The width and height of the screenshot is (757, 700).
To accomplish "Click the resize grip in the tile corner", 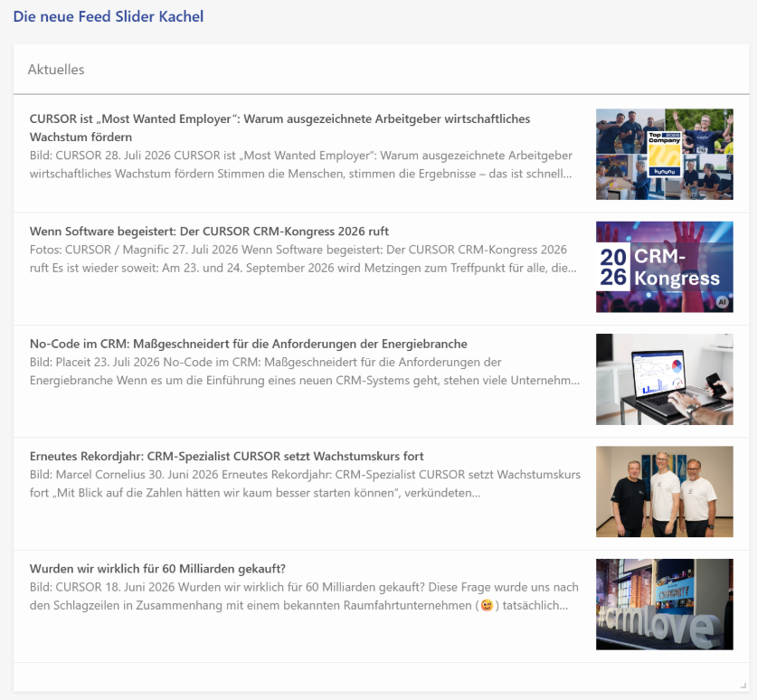I will pos(743,685).
